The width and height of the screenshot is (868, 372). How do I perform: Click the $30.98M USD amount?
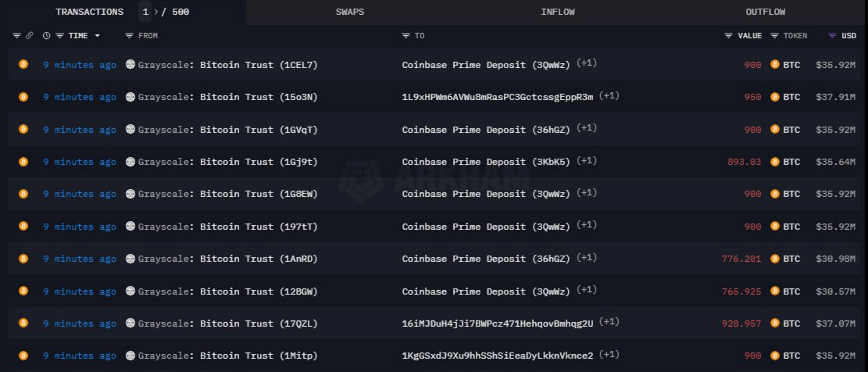pyautogui.click(x=835, y=259)
